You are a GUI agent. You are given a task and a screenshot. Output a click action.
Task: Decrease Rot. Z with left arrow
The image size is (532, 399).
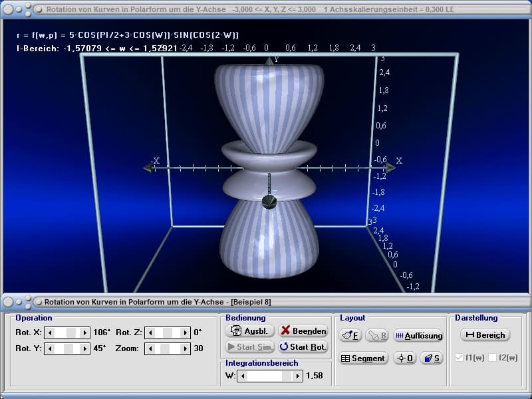(x=150, y=333)
